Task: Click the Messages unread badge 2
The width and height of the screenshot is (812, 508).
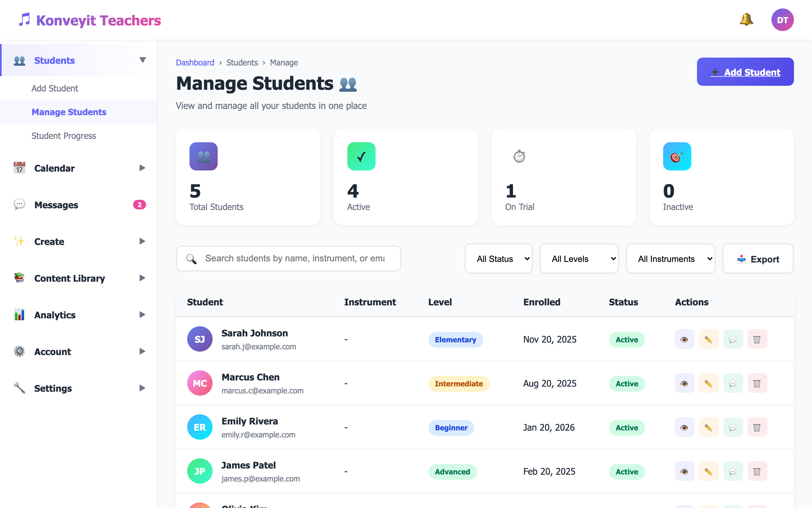Action: tap(139, 205)
